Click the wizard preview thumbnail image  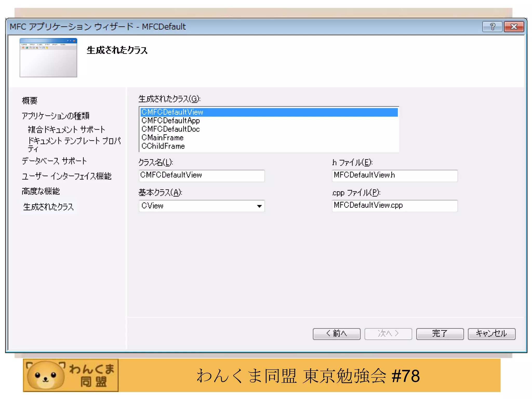[x=48, y=58]
